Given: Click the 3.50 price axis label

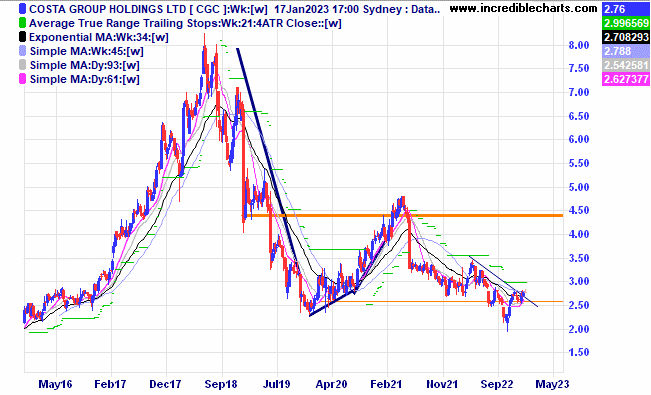Looking at the screenshot, I should [579, 258].
